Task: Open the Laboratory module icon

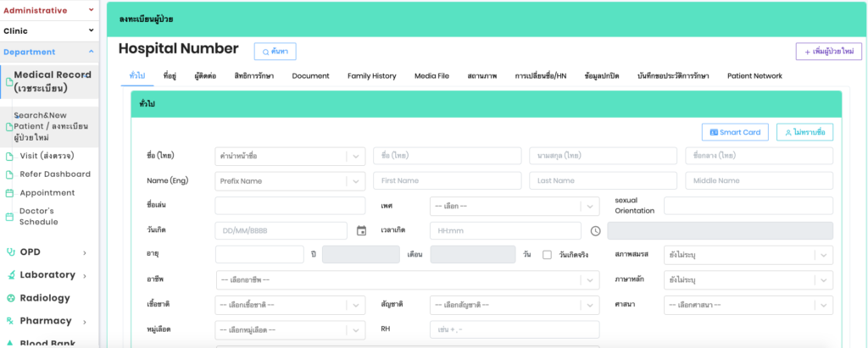Action: point(10,275)
